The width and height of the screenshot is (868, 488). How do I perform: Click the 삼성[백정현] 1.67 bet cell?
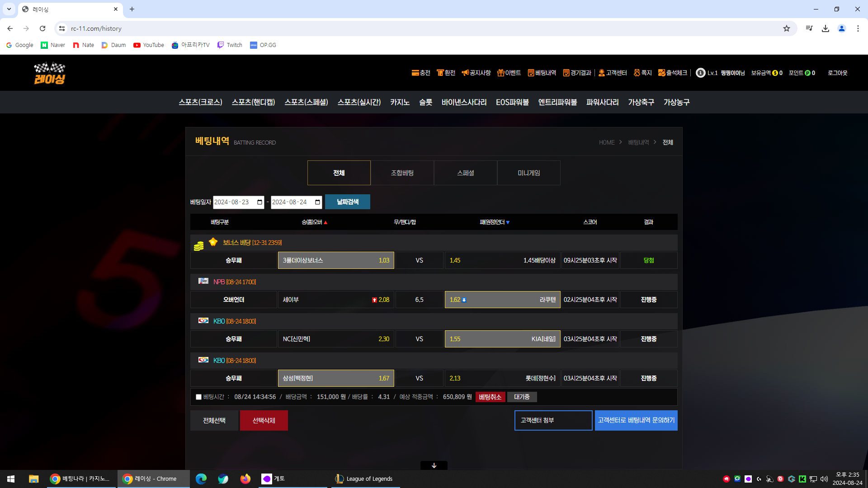336,379
